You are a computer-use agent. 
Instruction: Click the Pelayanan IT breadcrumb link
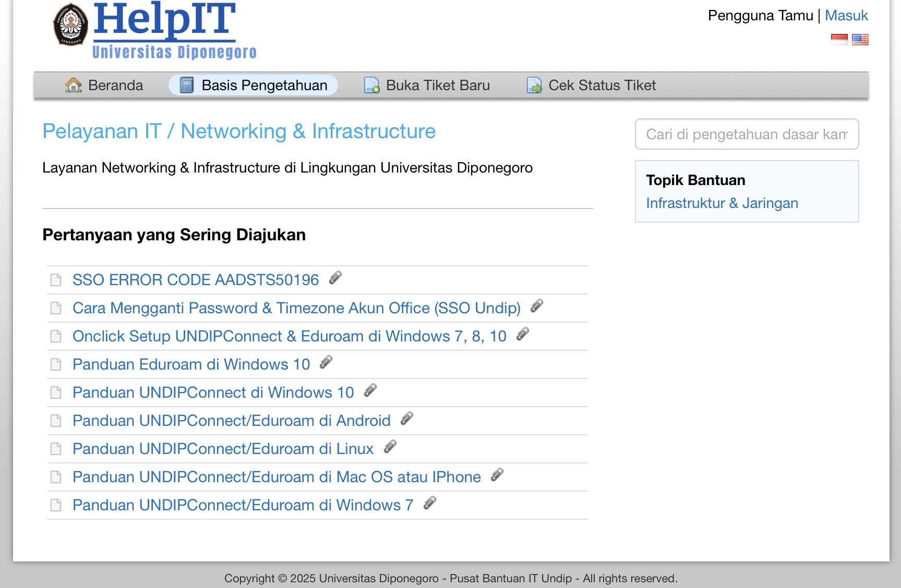pos(102,131)
